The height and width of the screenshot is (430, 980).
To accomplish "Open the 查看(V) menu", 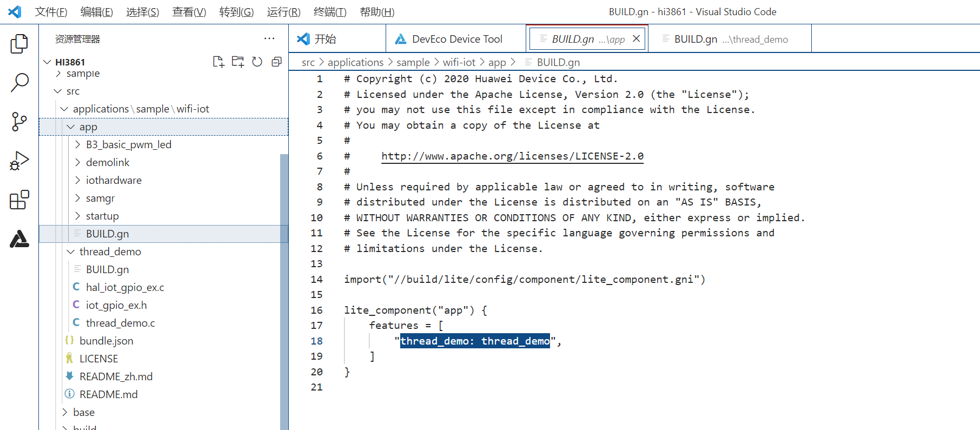I will tap(189, 12).
